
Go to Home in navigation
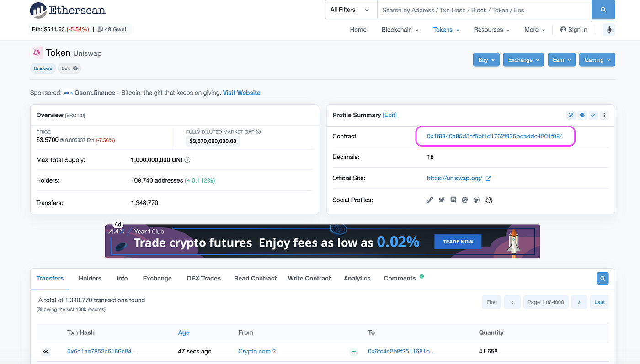coord(358,30)
